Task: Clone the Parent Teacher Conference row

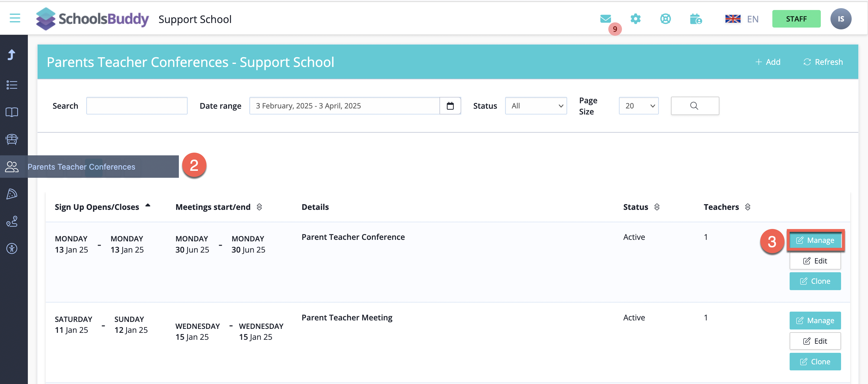Action: coord(815,281)
